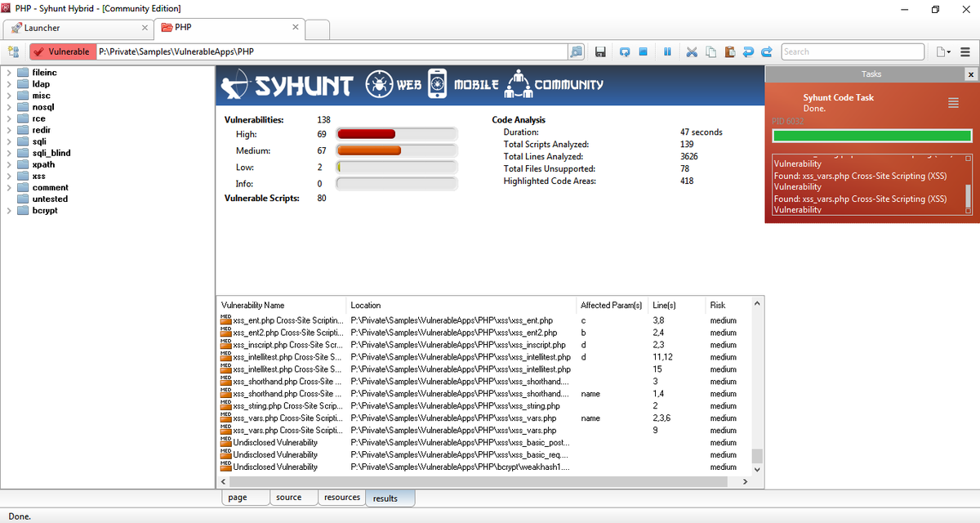The image size is (980, 523).
Task: Open the new page dropdown
Action: 943,51
